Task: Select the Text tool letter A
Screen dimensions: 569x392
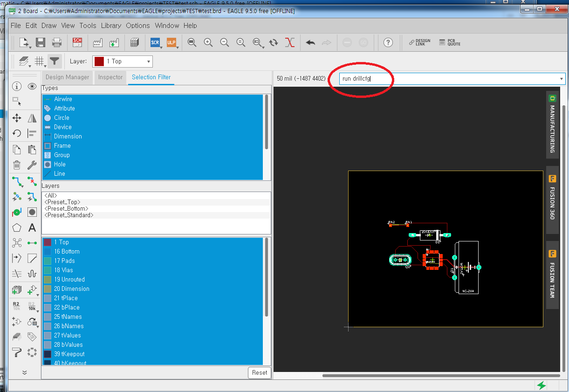Action: [x=32, y=227]
